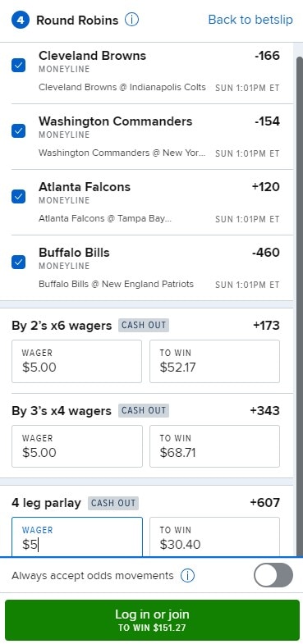Click the By 3's Cash Out badge

144,411
